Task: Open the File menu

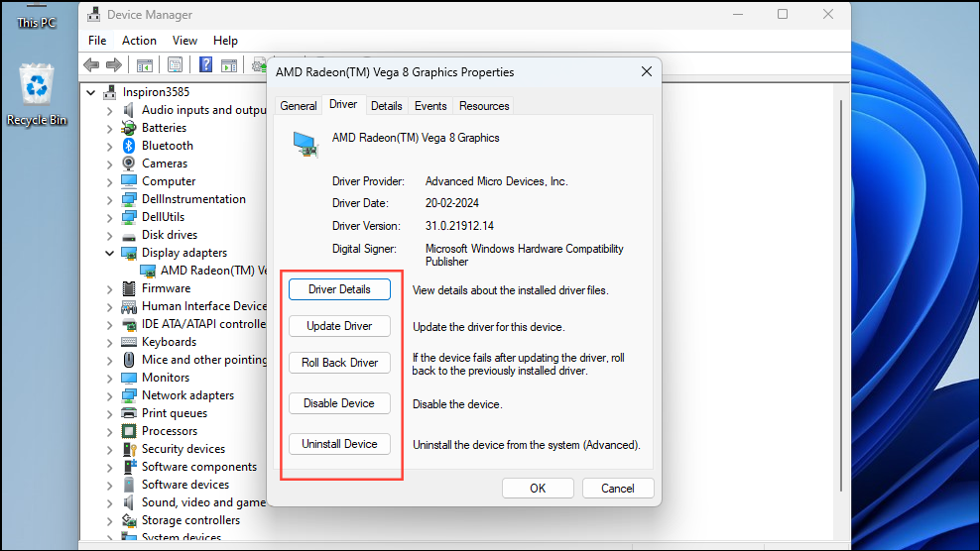Action: pyautogui.click(x=97, y=41)
